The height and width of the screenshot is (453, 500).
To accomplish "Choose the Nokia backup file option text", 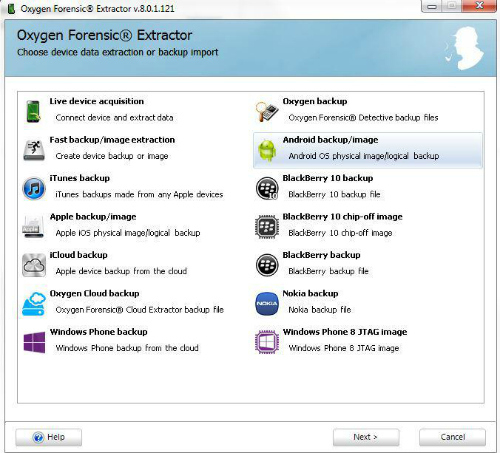I will pyautogui.click(x=320, y=310).
